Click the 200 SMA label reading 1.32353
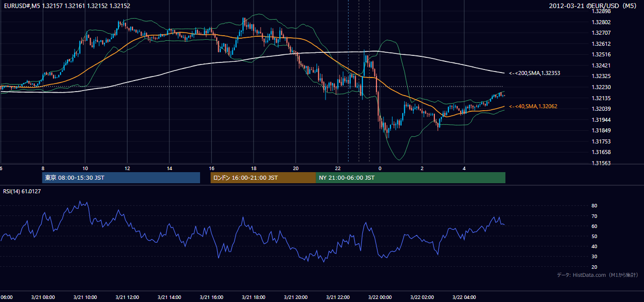Viewport: 644px width, 302px height. 535,73
